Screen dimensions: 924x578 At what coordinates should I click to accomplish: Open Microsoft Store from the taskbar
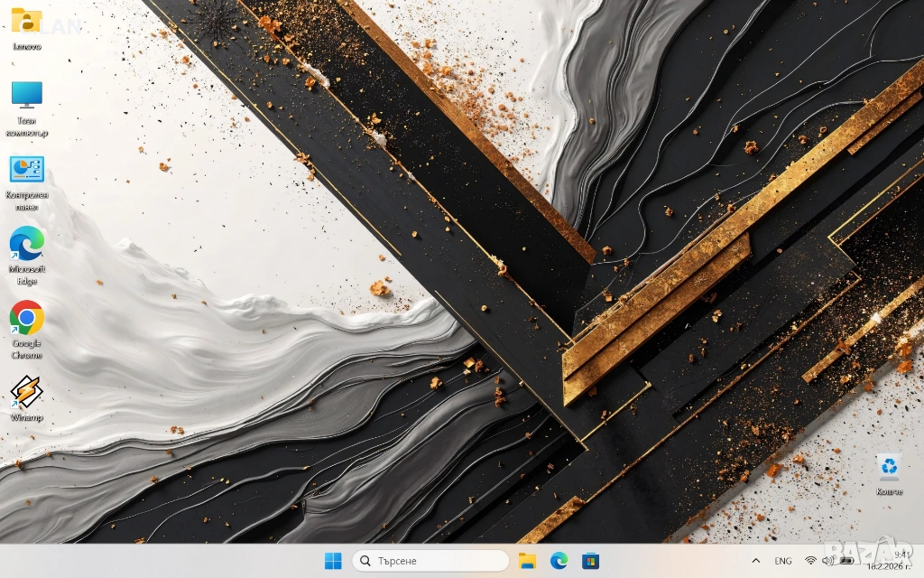coord(590,561)
